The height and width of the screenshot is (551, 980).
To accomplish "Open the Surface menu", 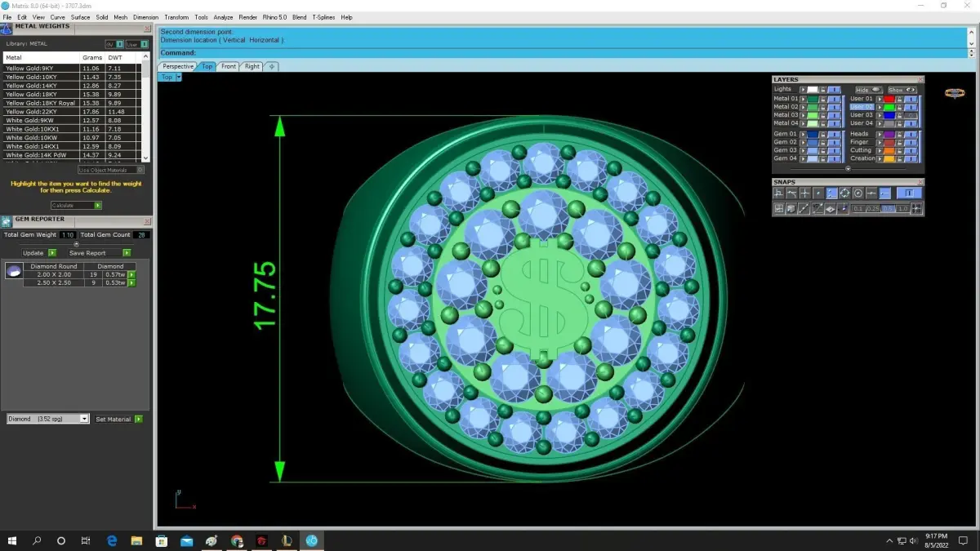I will (80, 17).
